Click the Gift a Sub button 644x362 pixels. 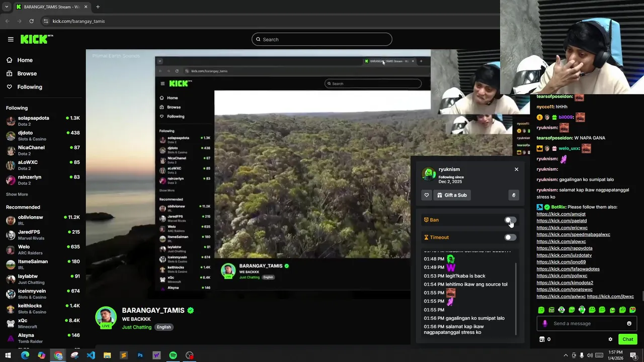(x=452, y=195)
